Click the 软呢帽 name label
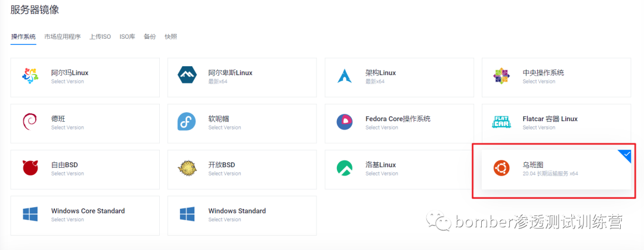644x250 pixels. [218, 119]
